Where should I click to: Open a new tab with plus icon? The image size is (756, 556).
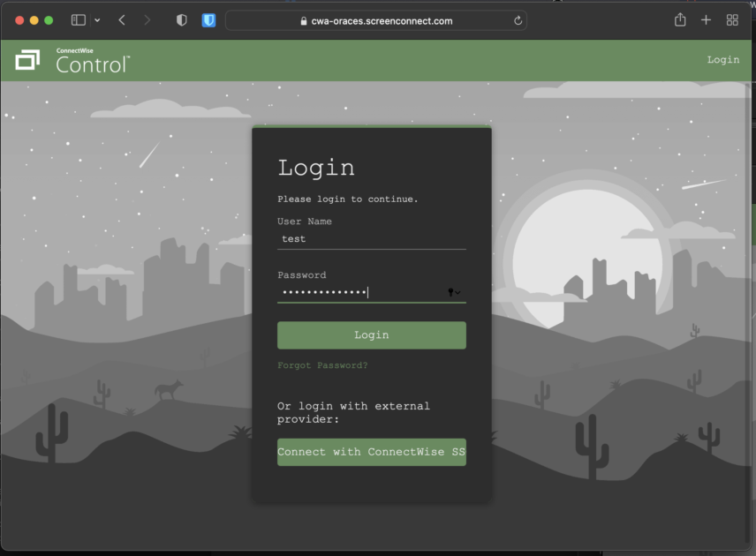706,20
